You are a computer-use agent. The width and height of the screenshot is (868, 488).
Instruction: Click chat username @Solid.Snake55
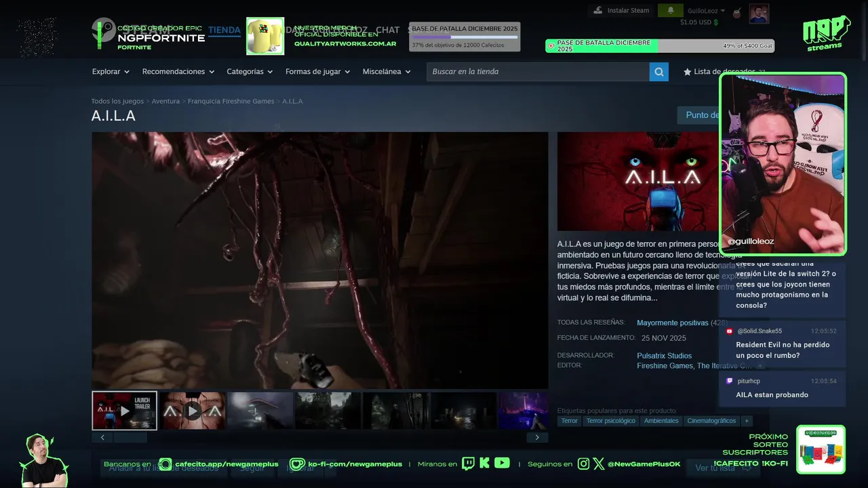(x=759, y=331)
